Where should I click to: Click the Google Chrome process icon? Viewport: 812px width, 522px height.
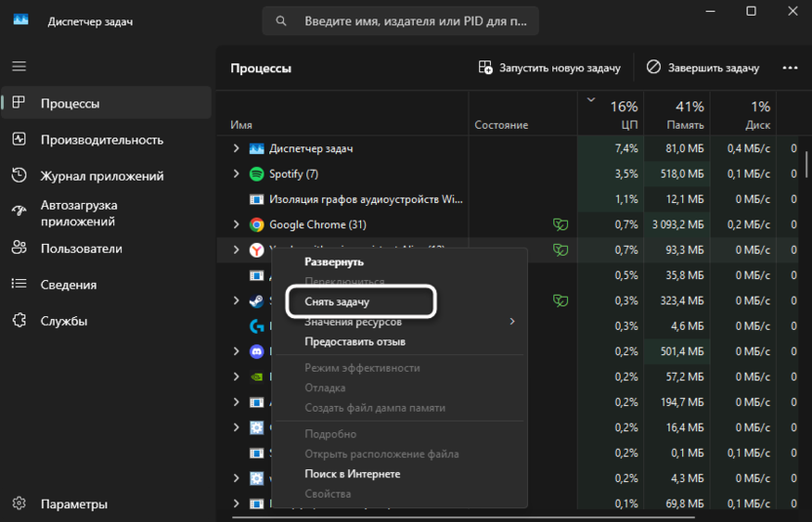tap(257, 224)
